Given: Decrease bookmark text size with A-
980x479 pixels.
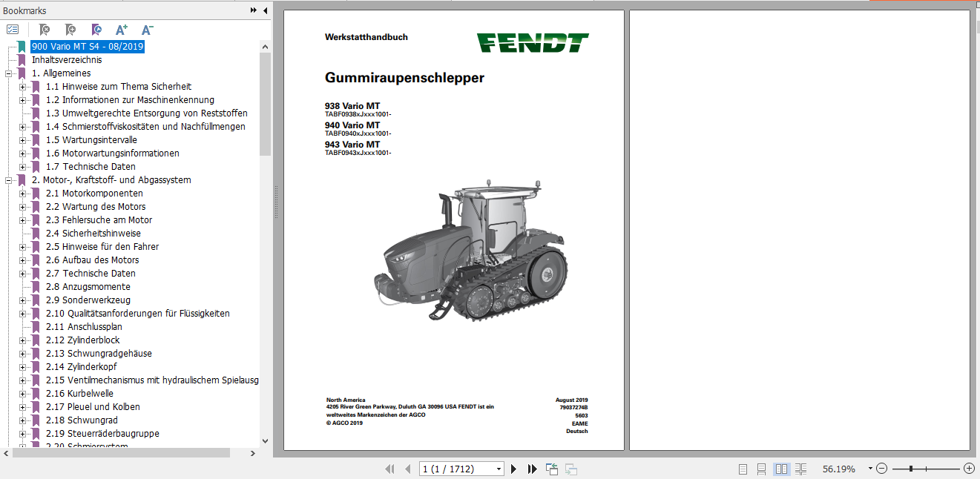Looking at the screenshot, I should [147, 30].
